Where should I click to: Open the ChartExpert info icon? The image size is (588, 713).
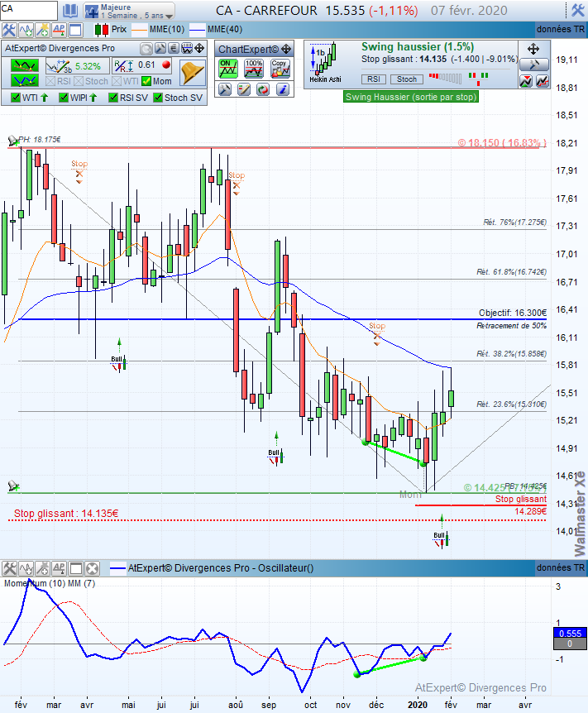coord(282,89)
